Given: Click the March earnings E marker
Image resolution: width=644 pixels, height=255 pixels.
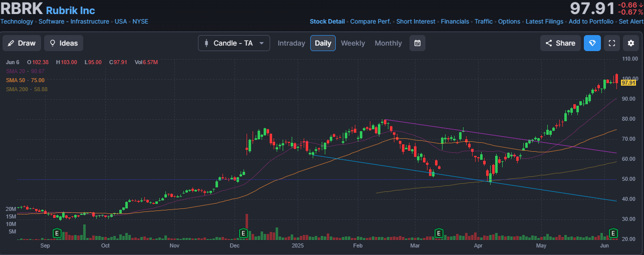Looking at the screenshot, I should pyautogui.click(x=439, y=233).
